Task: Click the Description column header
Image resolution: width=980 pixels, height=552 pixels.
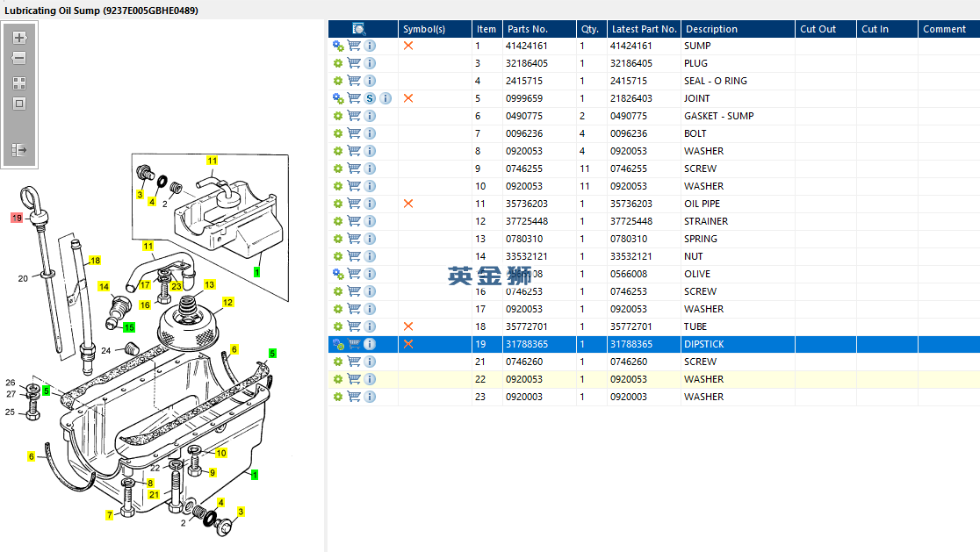Action: click(711, 29)
